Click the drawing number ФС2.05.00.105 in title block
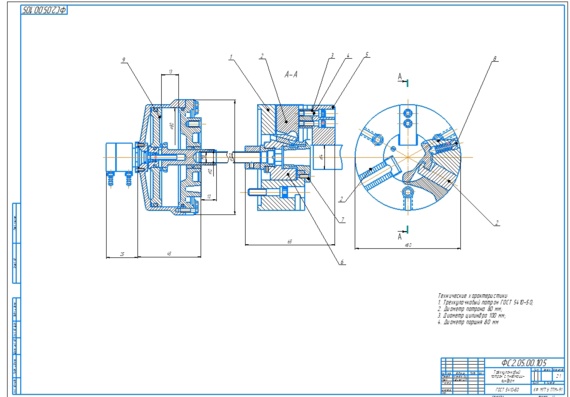 coord(523,362)
